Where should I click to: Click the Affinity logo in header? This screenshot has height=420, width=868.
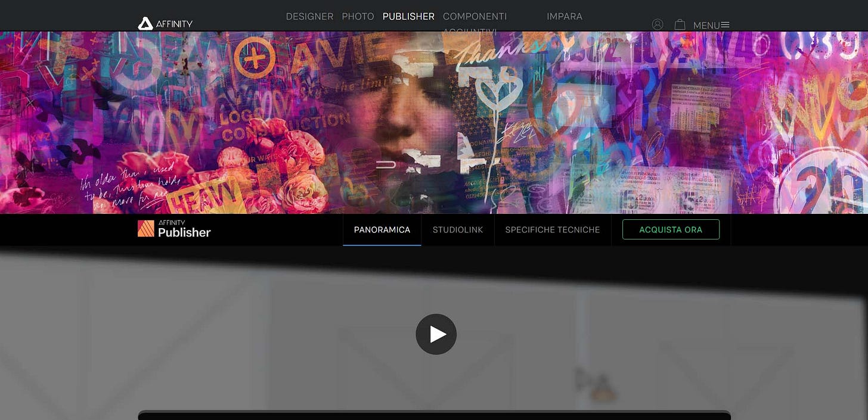pyautogui.click(x=165, y=24)
